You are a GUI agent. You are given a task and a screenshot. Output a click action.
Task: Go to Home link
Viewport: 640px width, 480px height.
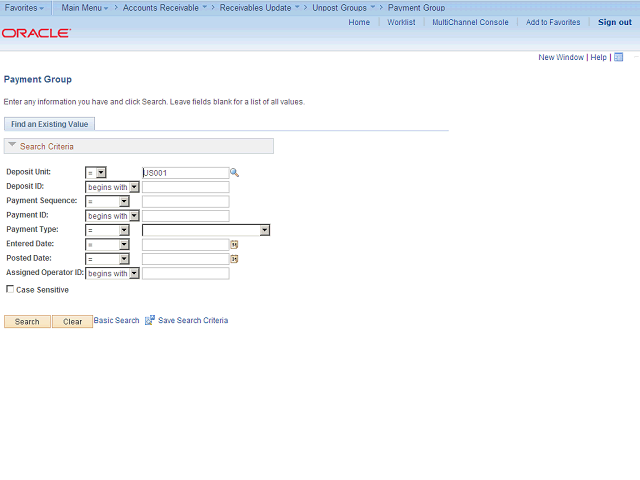[359, 22]
